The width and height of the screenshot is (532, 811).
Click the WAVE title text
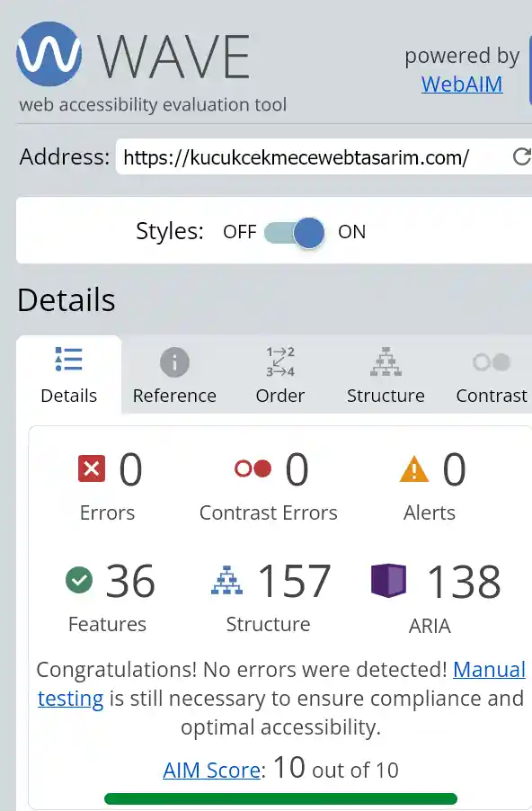coord(173,57)
